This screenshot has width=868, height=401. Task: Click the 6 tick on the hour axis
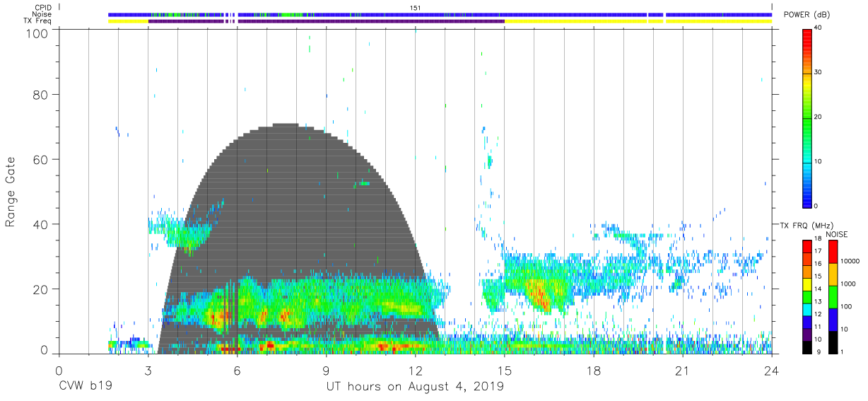(x=237, y=370)
